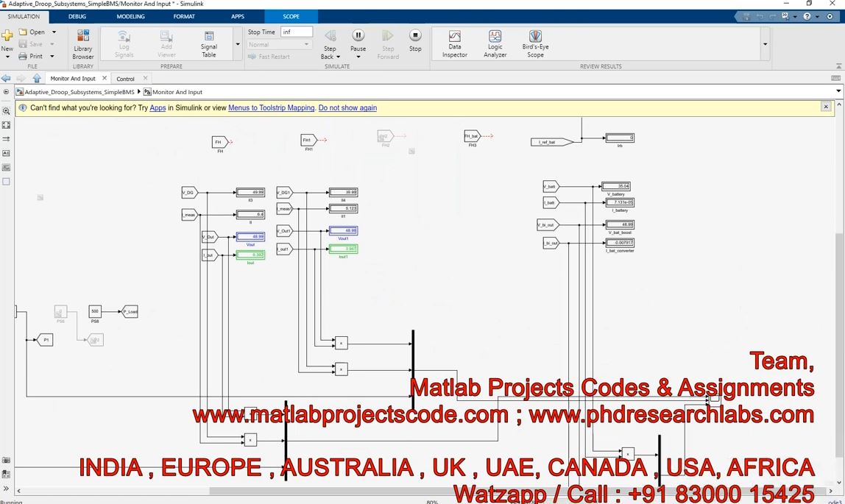
Task: Click the Zoom tool in left palette
Action: point(7,111)
